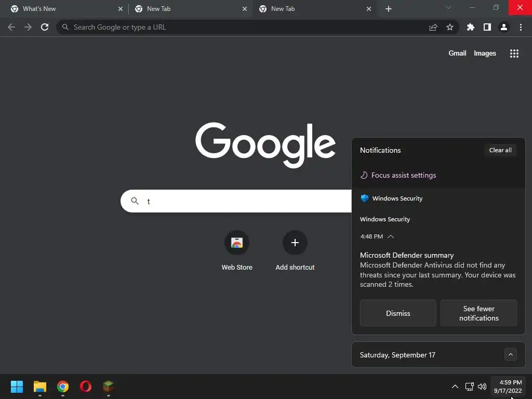Choose See fewer notifications
Screen dimensions: 532x399
pyautogui.click(x=478, y=313)
